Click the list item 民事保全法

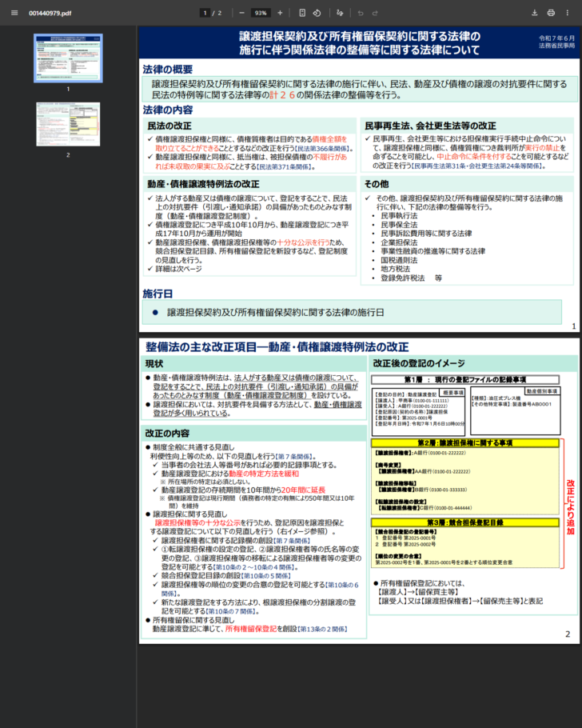[399, 225]
